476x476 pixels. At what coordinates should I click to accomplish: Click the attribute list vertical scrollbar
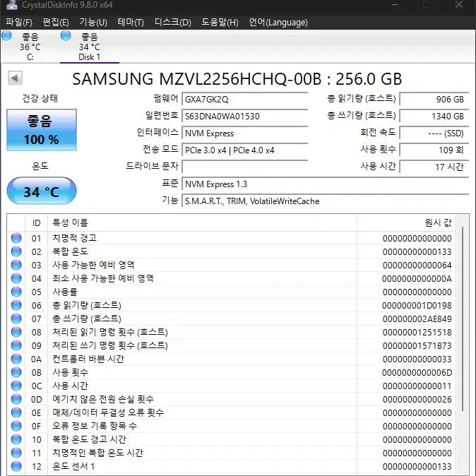(463, 319)
